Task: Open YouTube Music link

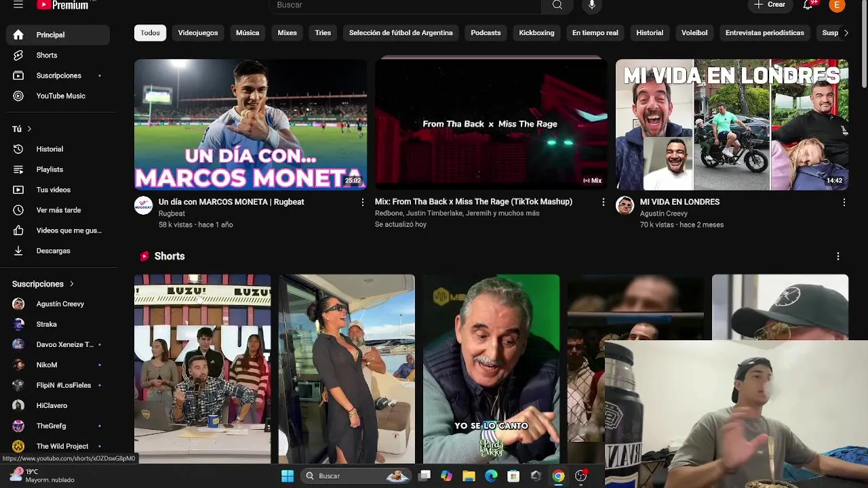Action: click(58, 96)
